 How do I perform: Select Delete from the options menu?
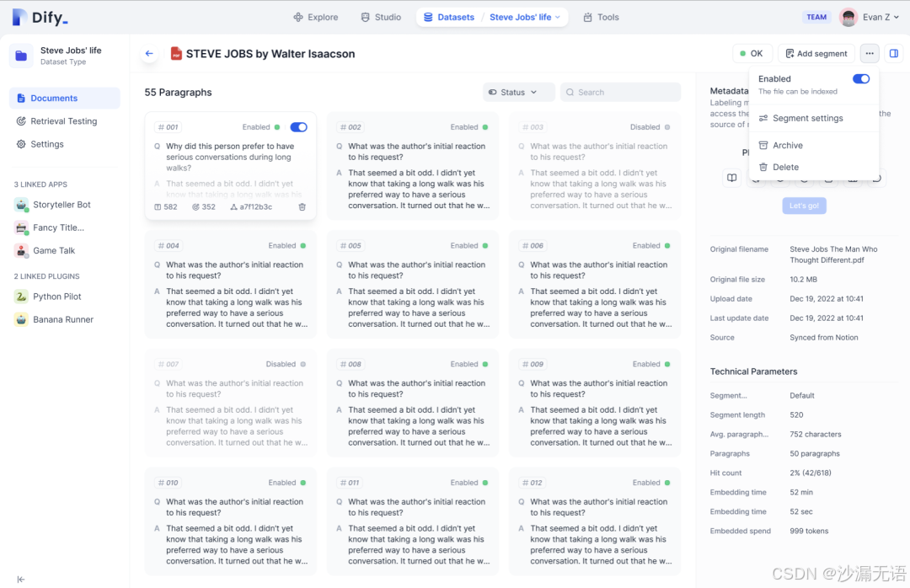point(814,167)
